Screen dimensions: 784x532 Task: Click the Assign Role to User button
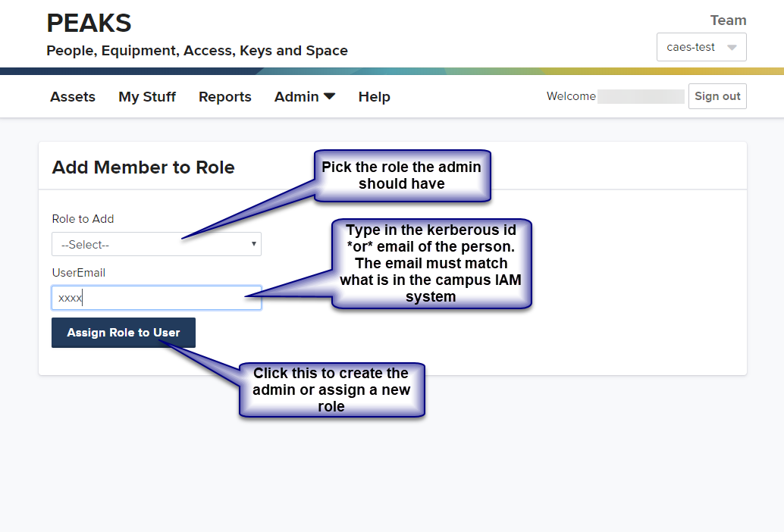[123, 332]
